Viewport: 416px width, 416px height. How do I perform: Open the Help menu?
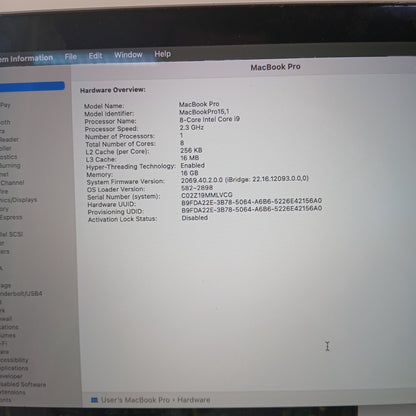pos(162,54)
